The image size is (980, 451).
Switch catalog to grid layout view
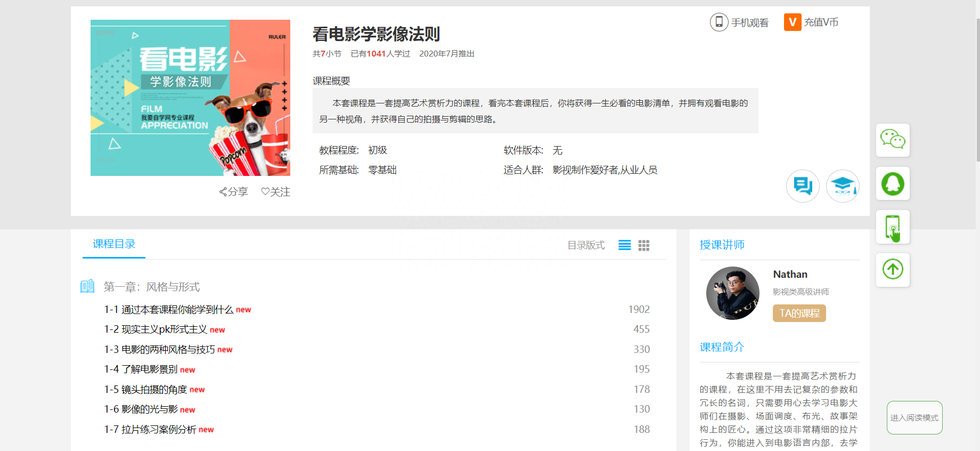tap(644, 245)
